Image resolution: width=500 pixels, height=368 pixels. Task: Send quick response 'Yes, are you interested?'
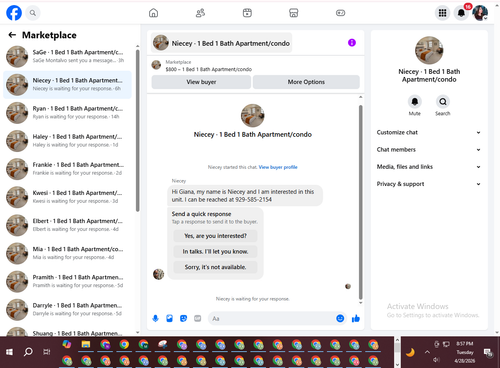[x=215, y=236]
